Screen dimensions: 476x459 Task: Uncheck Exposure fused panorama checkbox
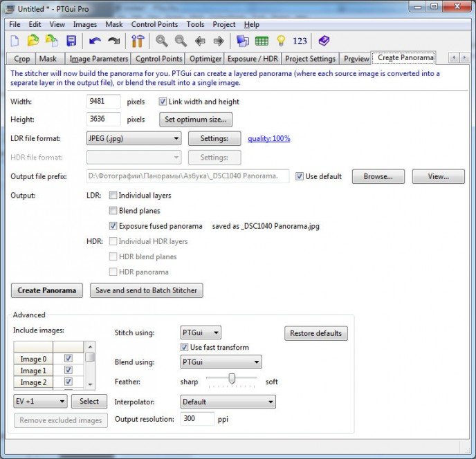[x=113, y=226]
